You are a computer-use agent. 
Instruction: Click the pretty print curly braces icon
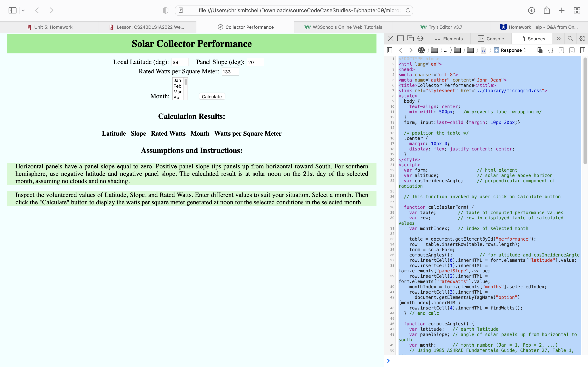pyautogui.click(x=551, y=50)
